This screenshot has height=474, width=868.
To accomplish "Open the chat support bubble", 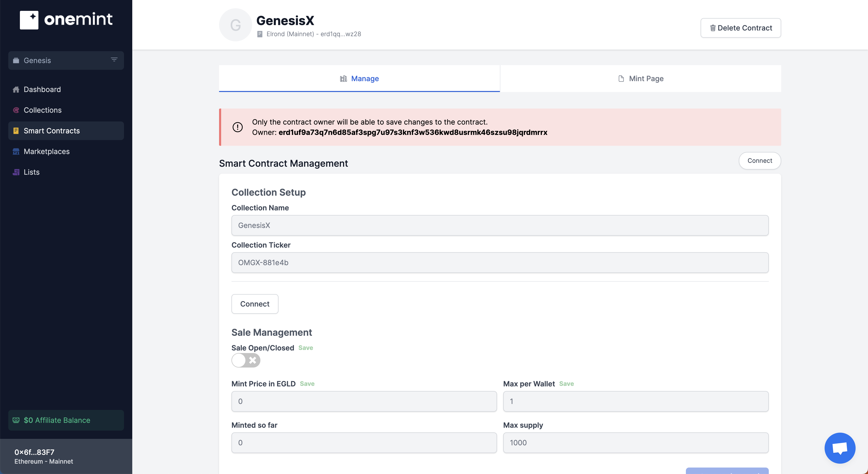I will pyautogui.click(x=840, y=448).
